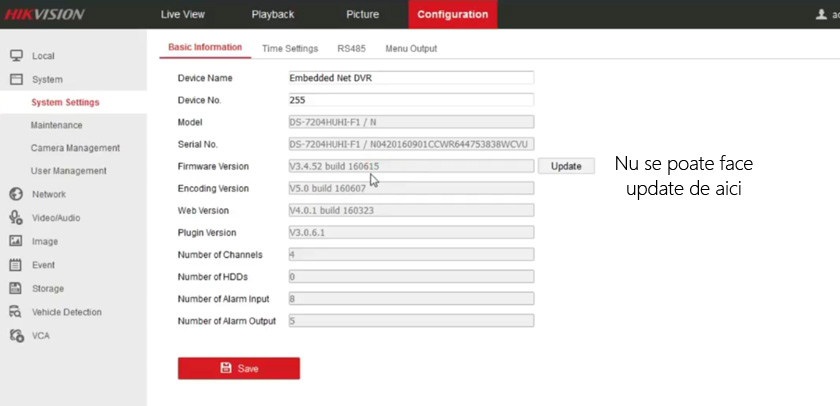Open Network globe icon in sidebar
Image resolution: width=840 pixels, height=406 pixels.
coord(16,194)
